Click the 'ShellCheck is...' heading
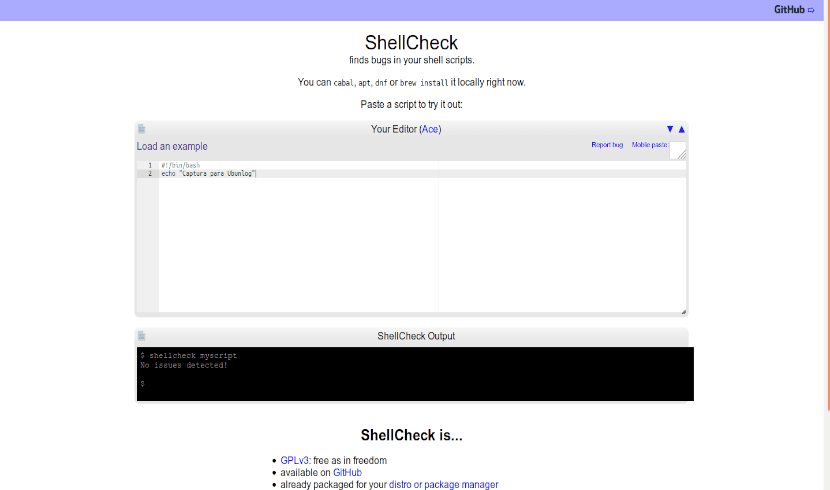The width and height of the screenshot is (830, 490). pos(411,435)
